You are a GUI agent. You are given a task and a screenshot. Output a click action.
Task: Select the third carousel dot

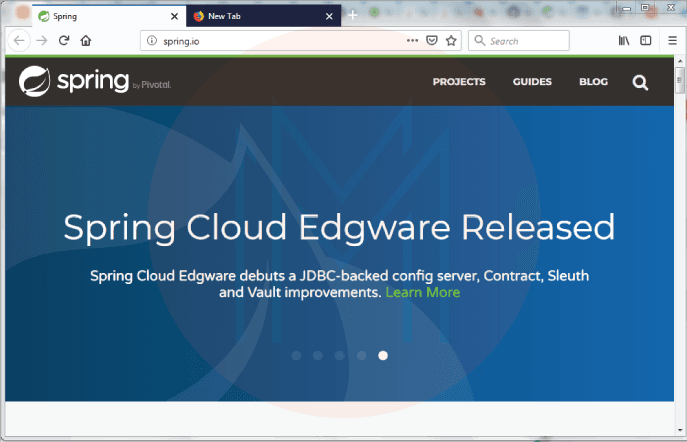pos(339,355)
